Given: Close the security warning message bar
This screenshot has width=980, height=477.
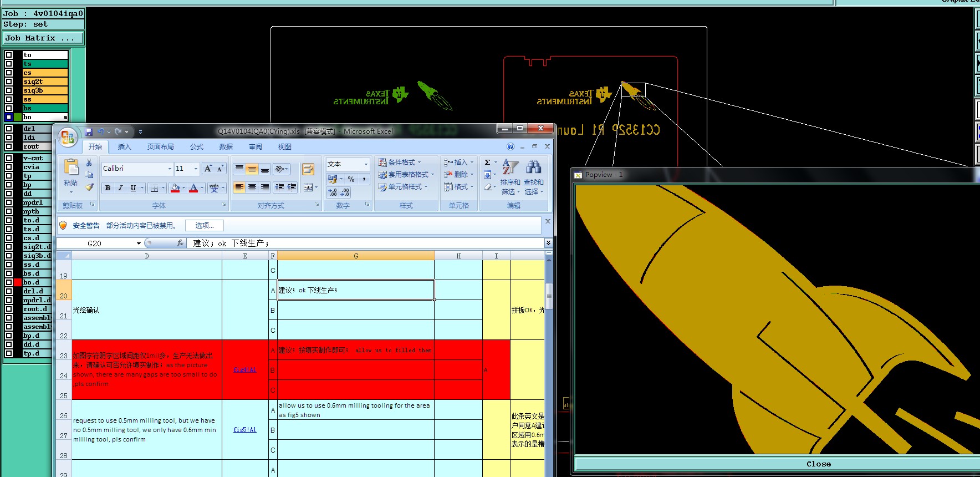Looking at the screenshot, I should 548,221.
